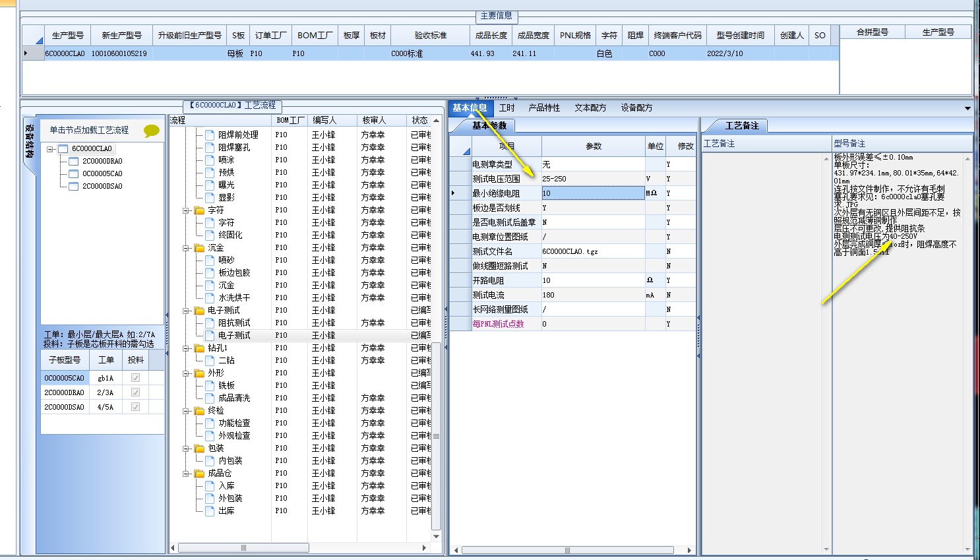This screenshot has width=980, height=560.
Task: Click the process tree horizontal scrollbar
Action: [x=243, y=547]
